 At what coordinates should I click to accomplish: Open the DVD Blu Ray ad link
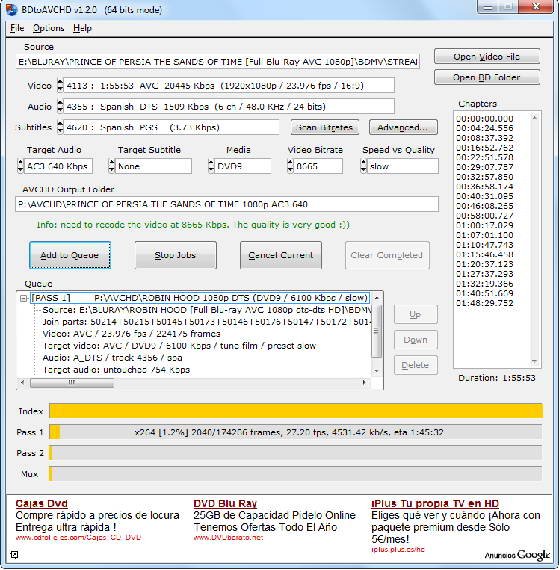point(225,504)
